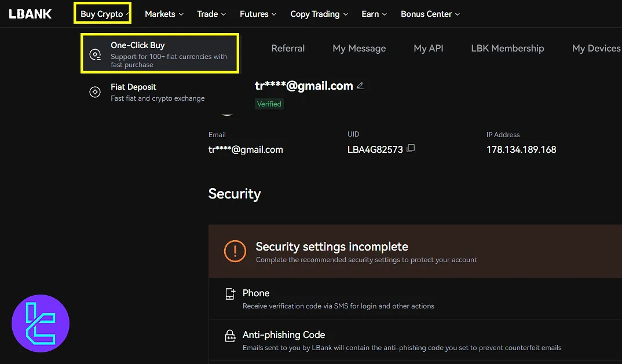Screen dimensions: 622x364
Task: Open the Earn dropdown
Action: (374, 14)
